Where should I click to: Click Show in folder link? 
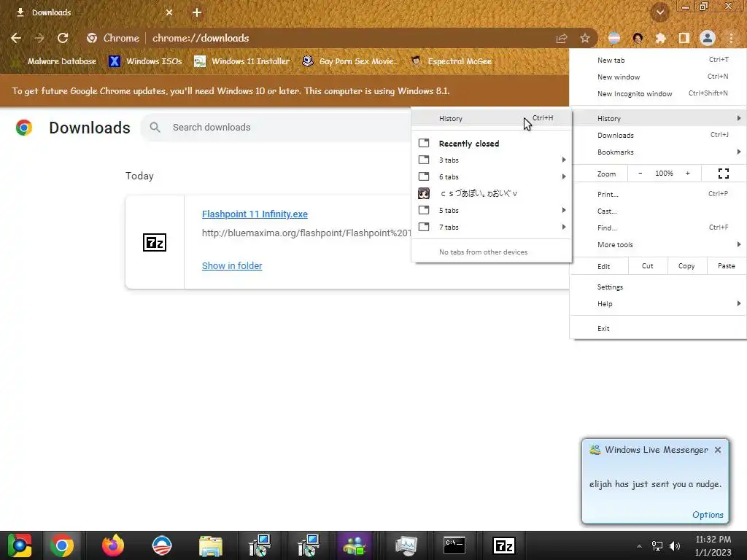click(x=232, y=265)
